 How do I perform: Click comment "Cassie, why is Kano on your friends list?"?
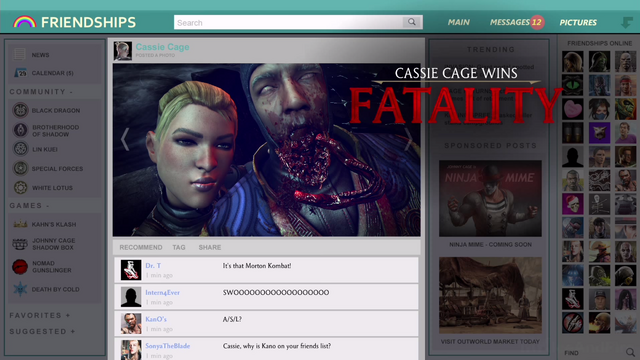coord(277,346)
